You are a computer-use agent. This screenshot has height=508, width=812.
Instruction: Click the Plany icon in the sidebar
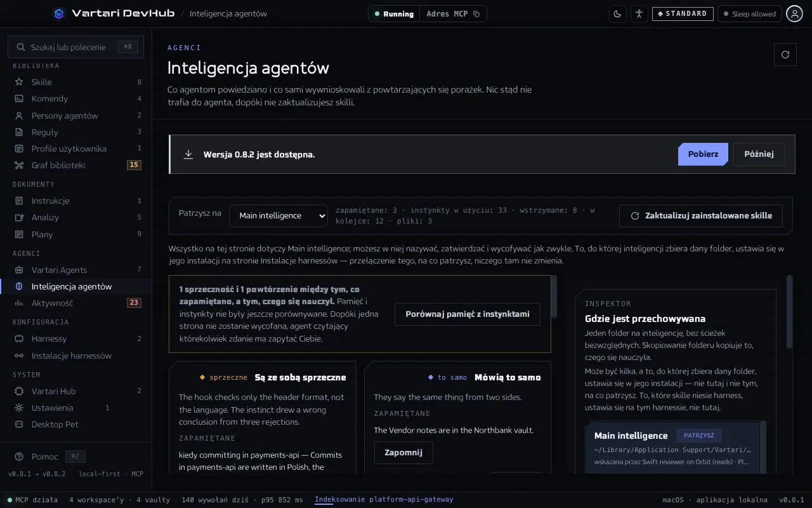[x=19, y=234]
